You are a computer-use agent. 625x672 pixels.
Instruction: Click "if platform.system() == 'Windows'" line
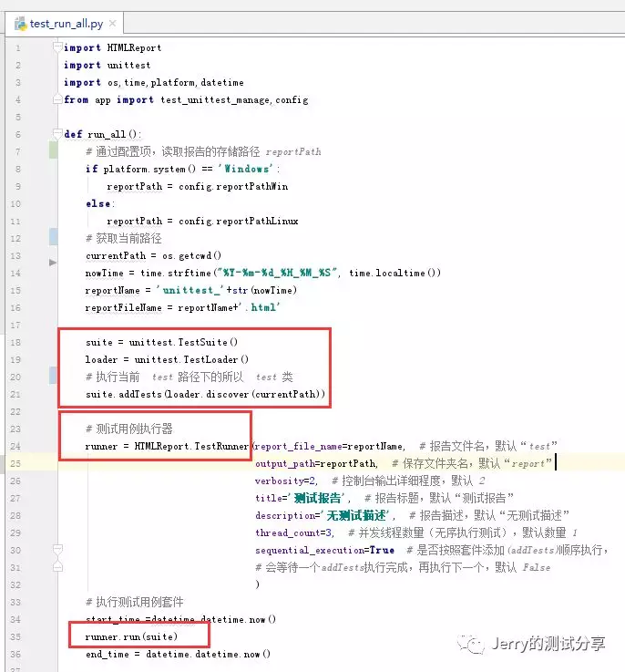182,169
